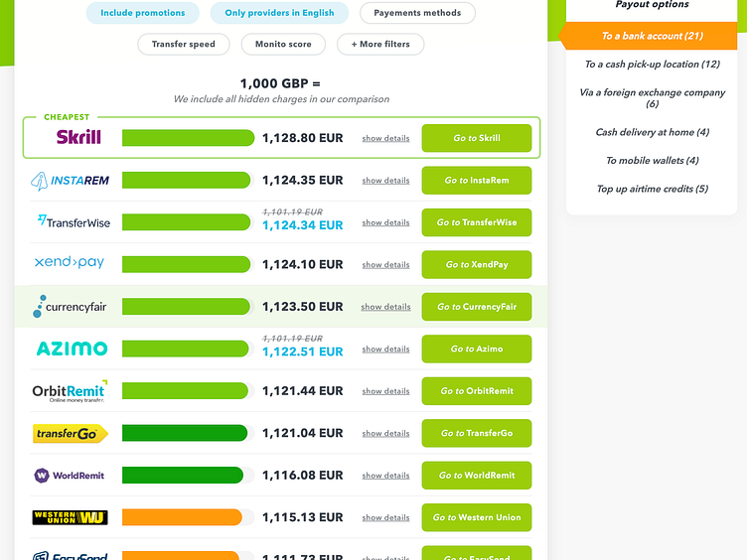Show details for the TransferGo offer
This screenshot has height=560, width=747.
[385, 434]
